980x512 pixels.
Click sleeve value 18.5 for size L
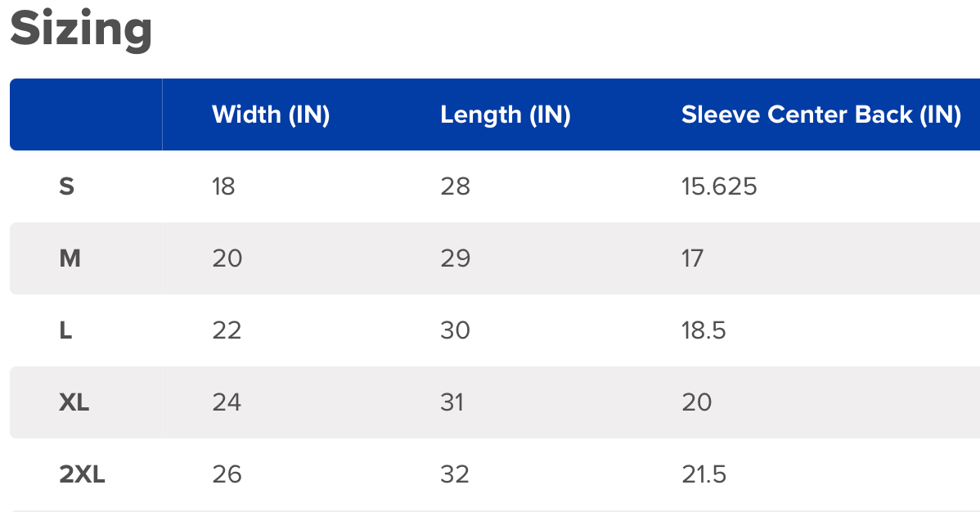click(704, 330)
